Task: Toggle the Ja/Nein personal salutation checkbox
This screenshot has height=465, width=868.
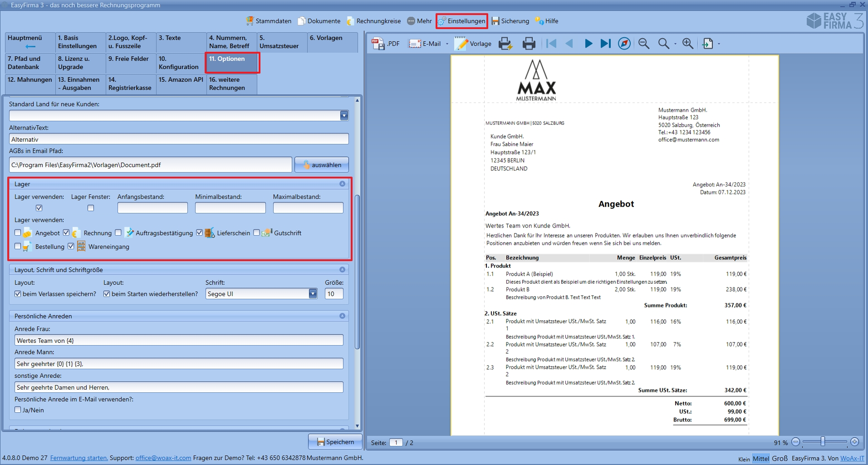Action: [x=18, y=410]
